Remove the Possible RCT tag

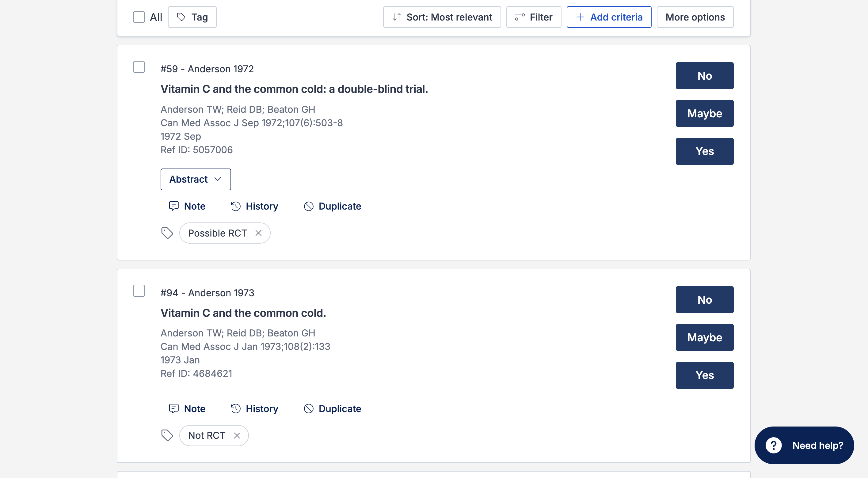258,233
